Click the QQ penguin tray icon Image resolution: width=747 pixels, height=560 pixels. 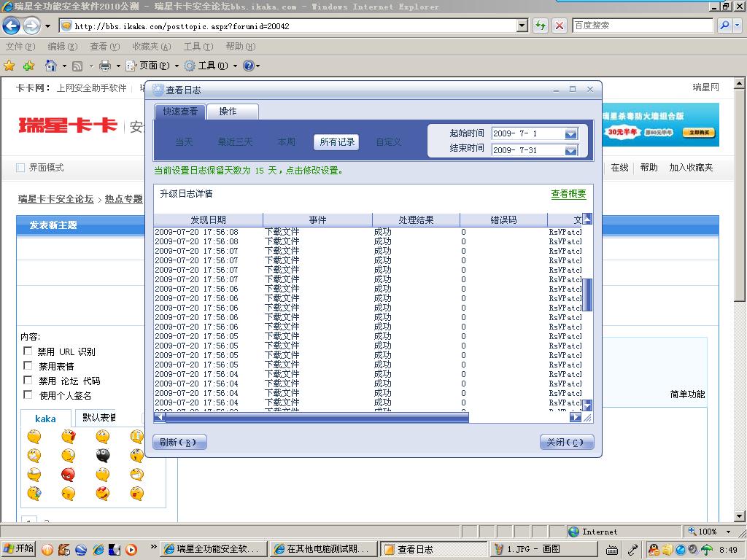click(654, 550)
